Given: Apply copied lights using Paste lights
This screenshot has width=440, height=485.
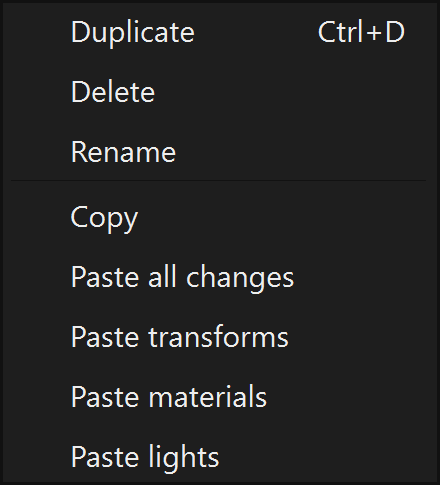Looking at the screenshot, I should click(x=220, y=457).
